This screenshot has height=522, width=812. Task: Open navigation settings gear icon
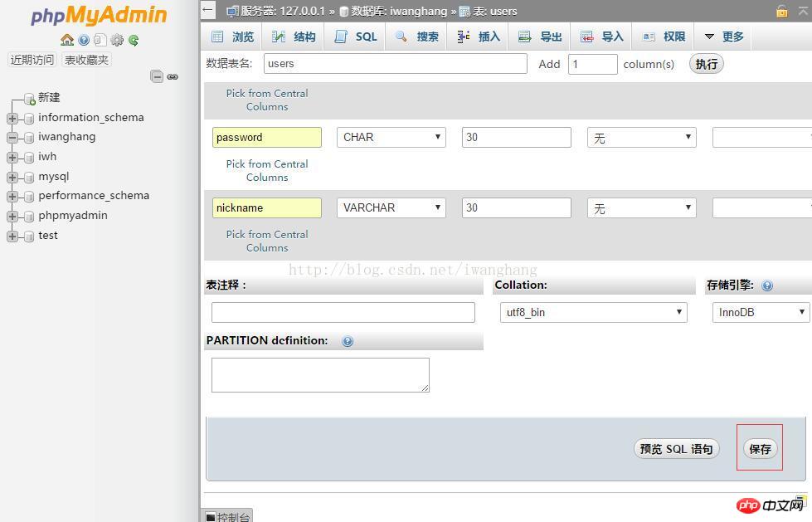coord(118,40)
